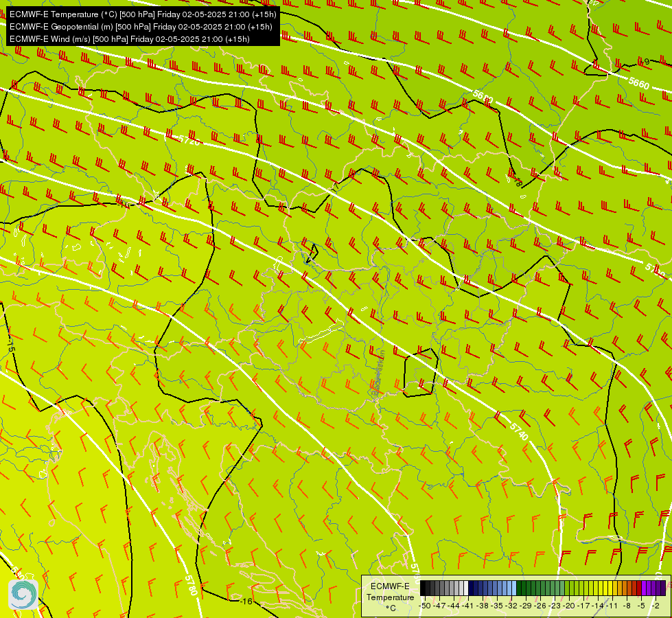Screen dimensions: 672x618
Task: Click the 5780 geopotential contour label
Action: tap(191, 585)
